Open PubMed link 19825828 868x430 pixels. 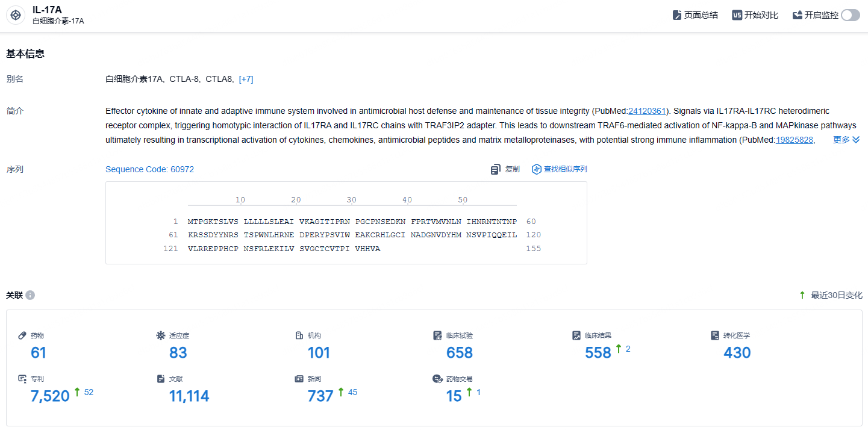coord(795,140)
